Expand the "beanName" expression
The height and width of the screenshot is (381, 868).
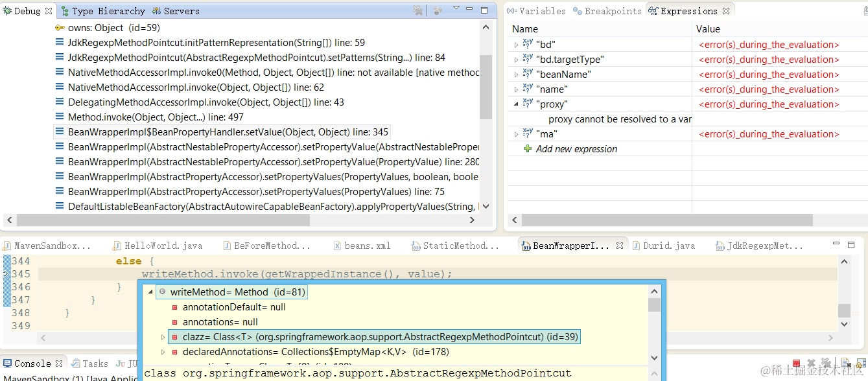[516, 75]
